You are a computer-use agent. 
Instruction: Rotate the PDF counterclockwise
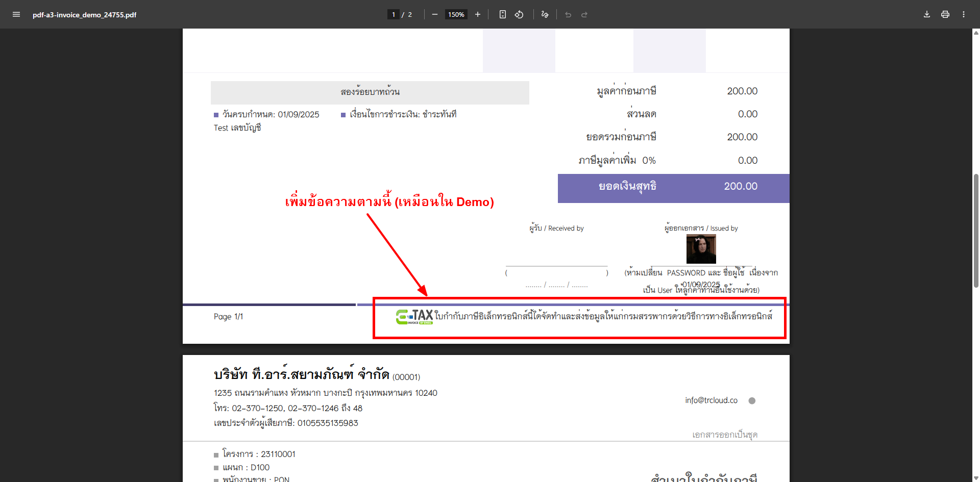(x=519, y=14)
